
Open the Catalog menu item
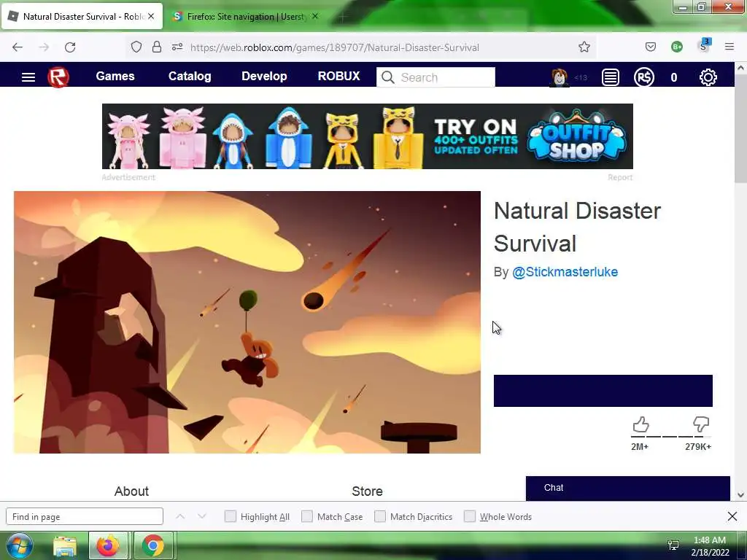190,76
